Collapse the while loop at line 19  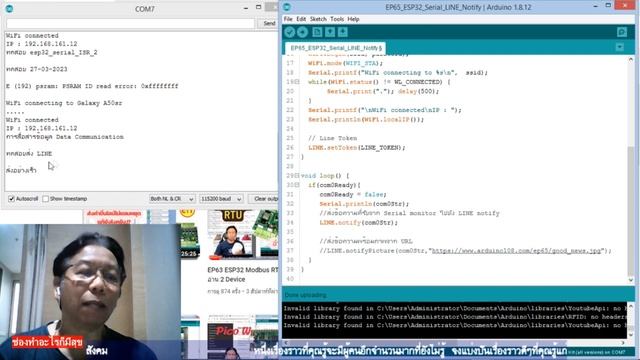(297, 82)
